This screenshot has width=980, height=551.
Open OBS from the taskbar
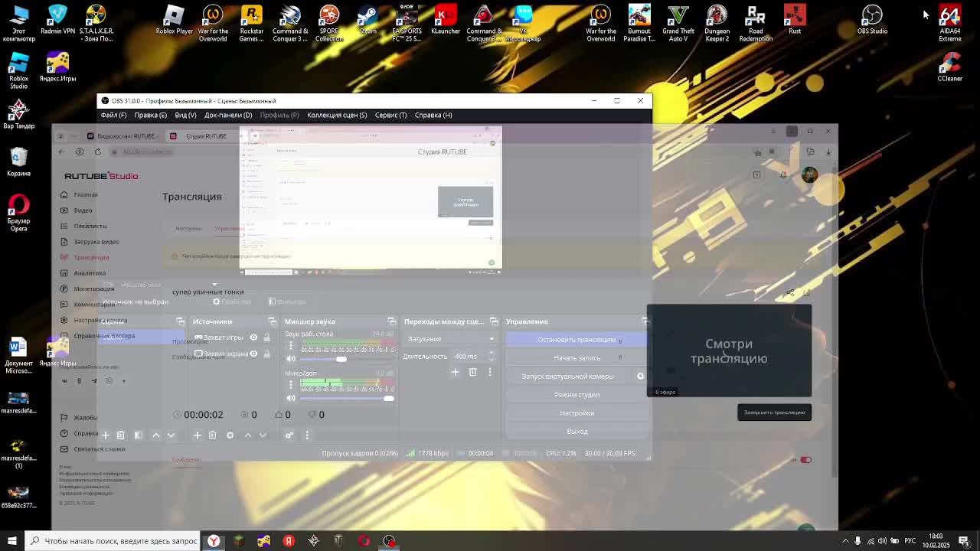(x=389, y=541)
